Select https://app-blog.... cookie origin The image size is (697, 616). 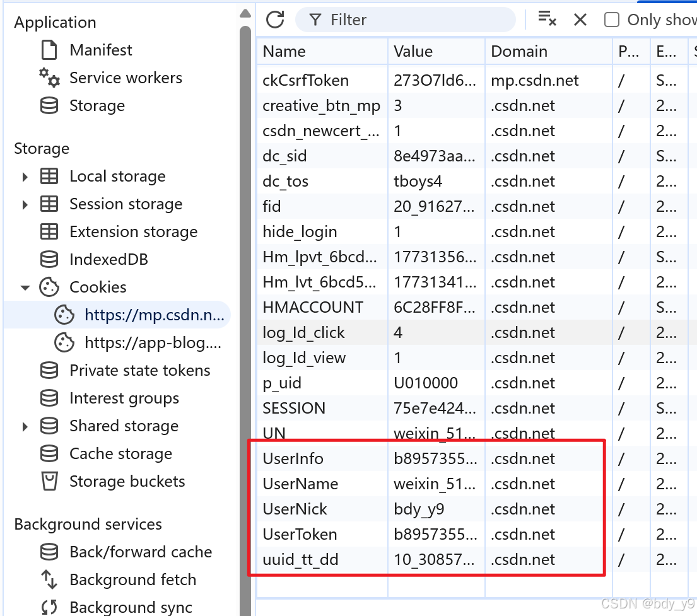tap(153, 342)
